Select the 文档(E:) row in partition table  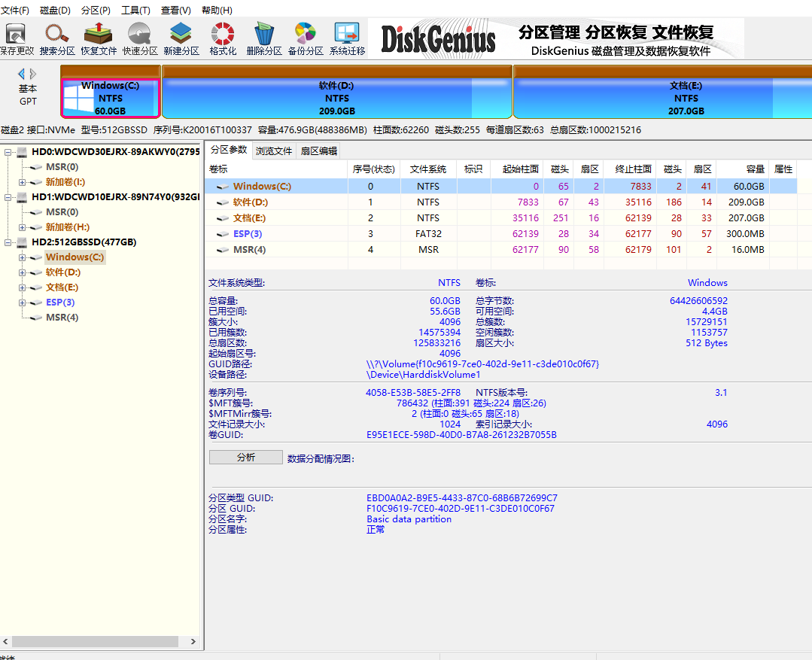[x=500, y=218]
